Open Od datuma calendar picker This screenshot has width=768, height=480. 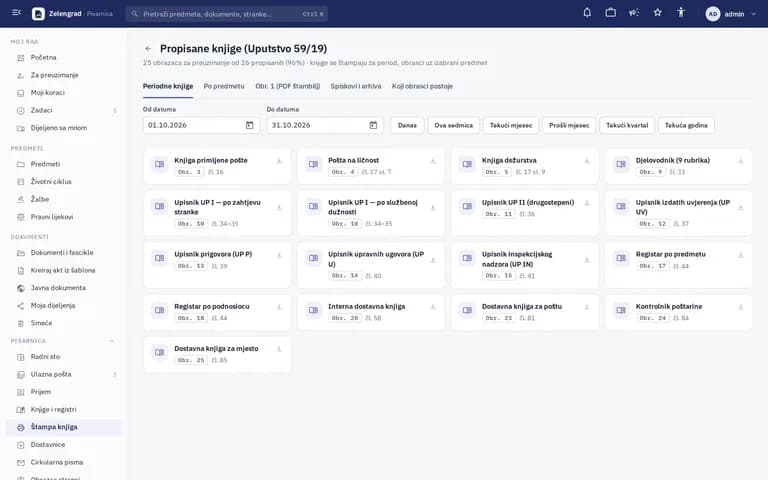click(249, 125)
